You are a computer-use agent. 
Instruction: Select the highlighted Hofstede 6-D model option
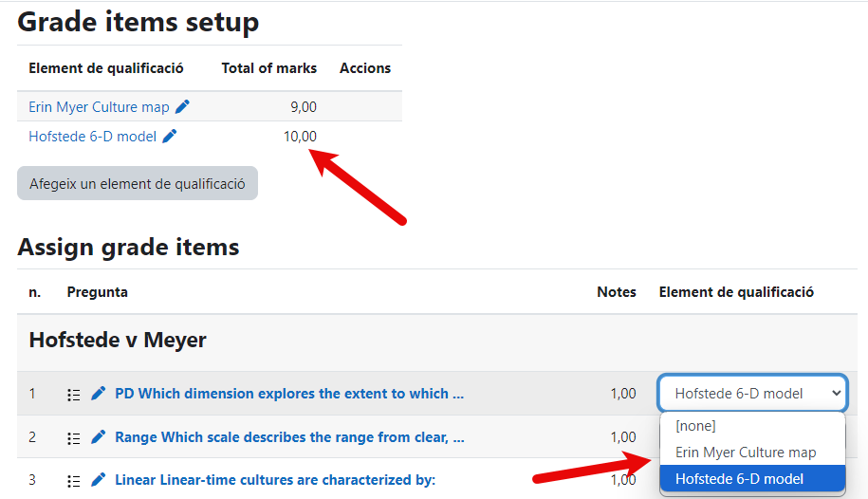tap(739, 479)
